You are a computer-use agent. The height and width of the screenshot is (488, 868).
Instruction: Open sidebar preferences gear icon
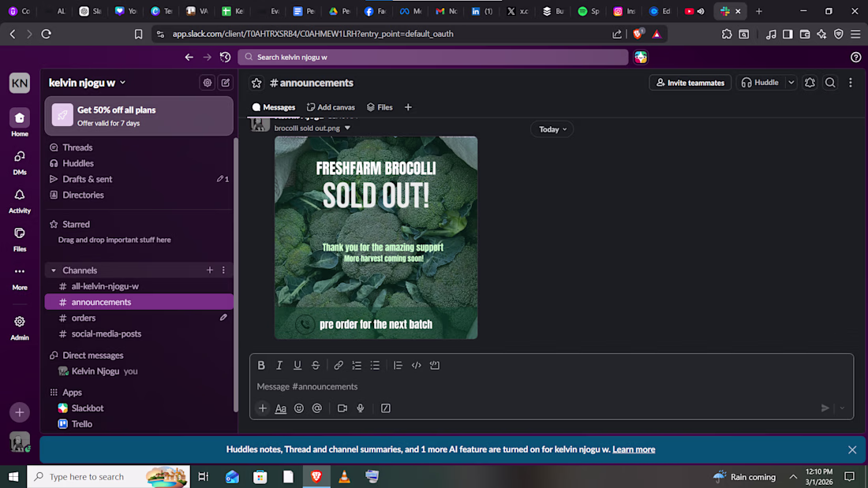(x=208, y=83)
